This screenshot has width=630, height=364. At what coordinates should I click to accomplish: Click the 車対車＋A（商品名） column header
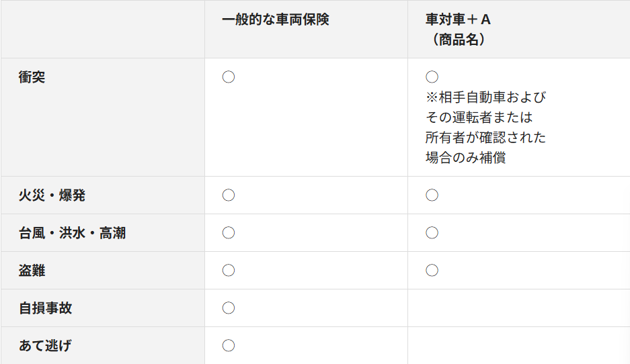pos(459,30)
